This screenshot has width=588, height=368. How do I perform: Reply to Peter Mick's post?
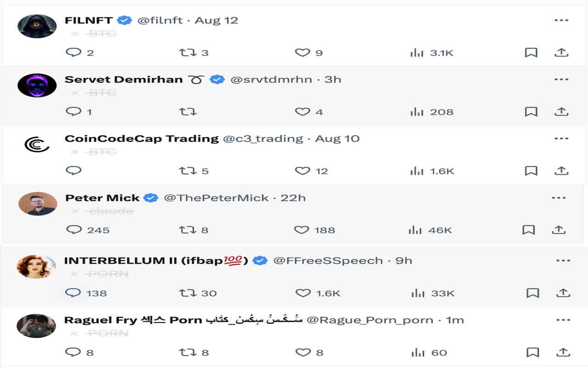[x=74, y=230]
